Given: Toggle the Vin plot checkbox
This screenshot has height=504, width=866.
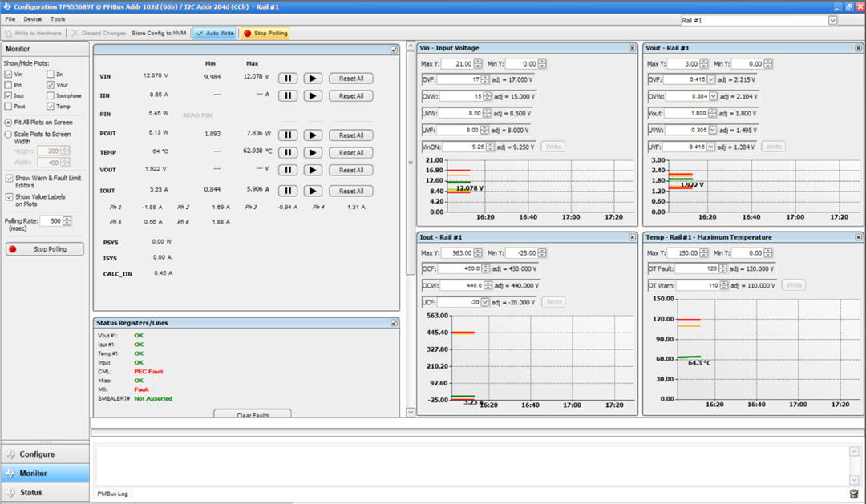Looking at the screenshot, I should [x=8, y=74].
